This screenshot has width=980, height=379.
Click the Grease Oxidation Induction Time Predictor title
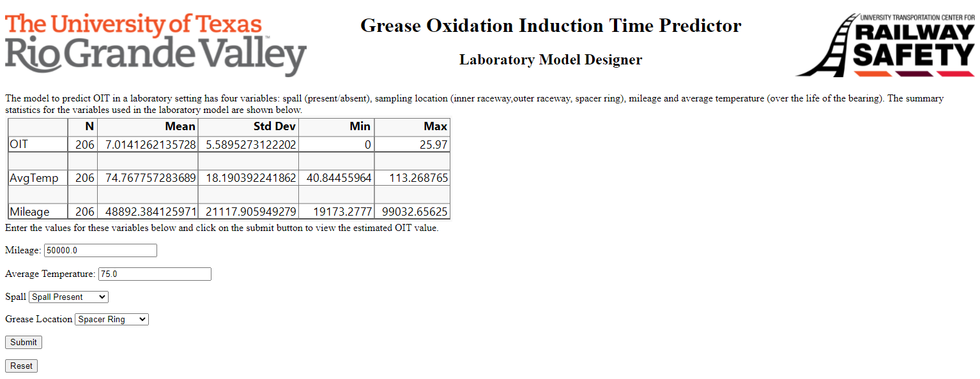[x=550, y=26]
